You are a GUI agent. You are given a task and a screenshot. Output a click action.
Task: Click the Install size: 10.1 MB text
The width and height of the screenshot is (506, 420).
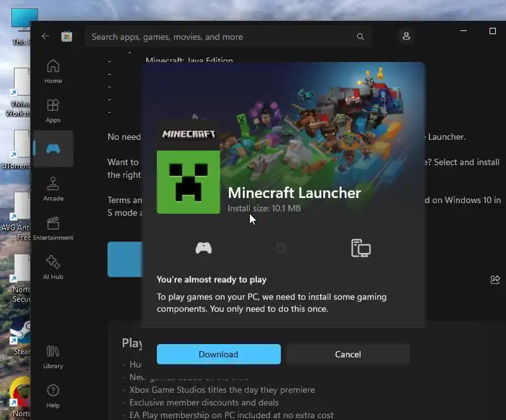264,208
